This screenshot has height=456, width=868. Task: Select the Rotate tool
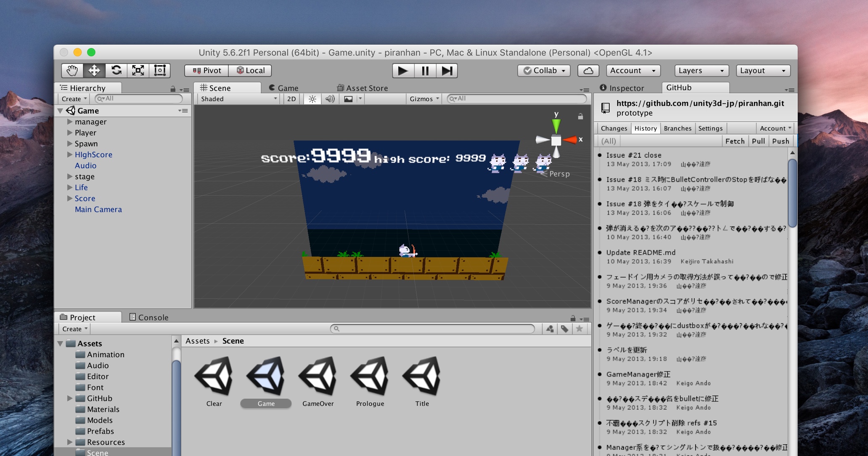(x=116, y=70)
